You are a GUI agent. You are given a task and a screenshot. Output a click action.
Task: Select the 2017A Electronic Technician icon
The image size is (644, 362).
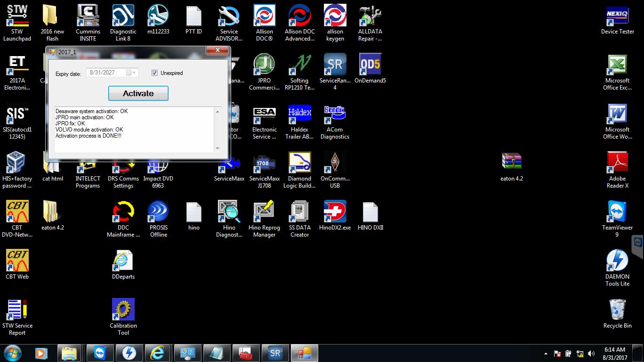pyautogui.click(x=17, y=72)
